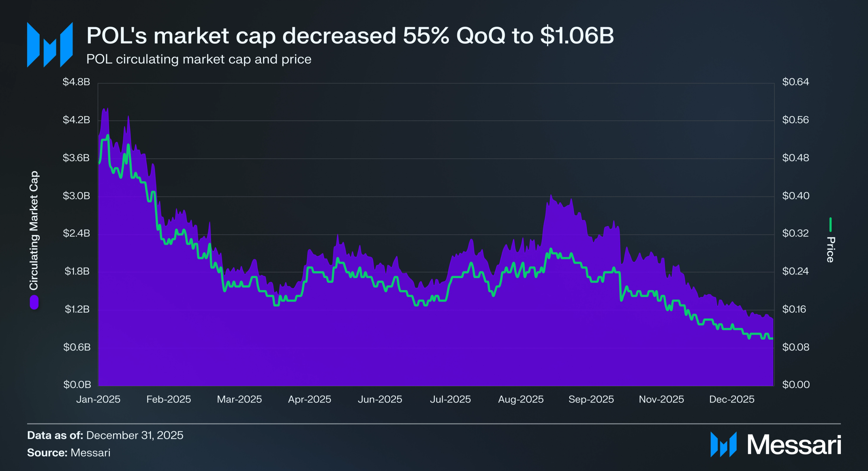
Task: Click the Circulating Market Cap axis title
Action: click(34, 230)
